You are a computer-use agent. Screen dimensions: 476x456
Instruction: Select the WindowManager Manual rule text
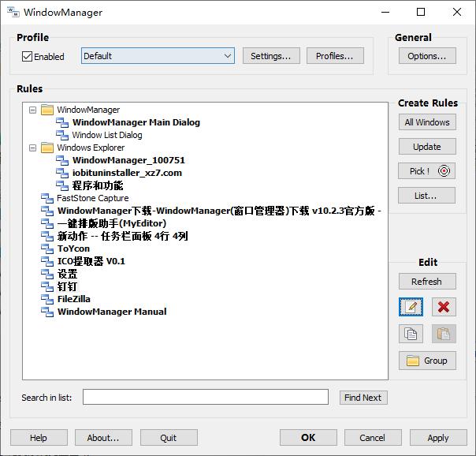pyautogui.click(x=112, y=312)
